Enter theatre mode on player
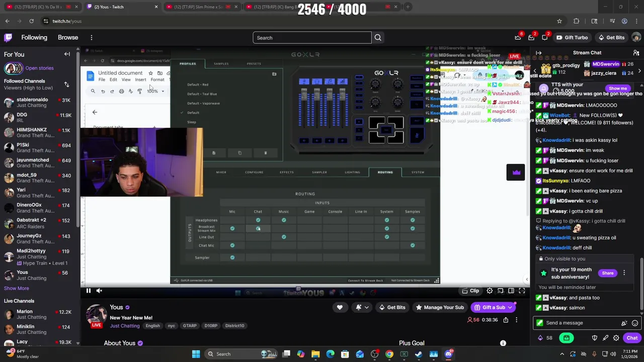The height and width of the screenshot is (362, 644). tap(511, 291)
